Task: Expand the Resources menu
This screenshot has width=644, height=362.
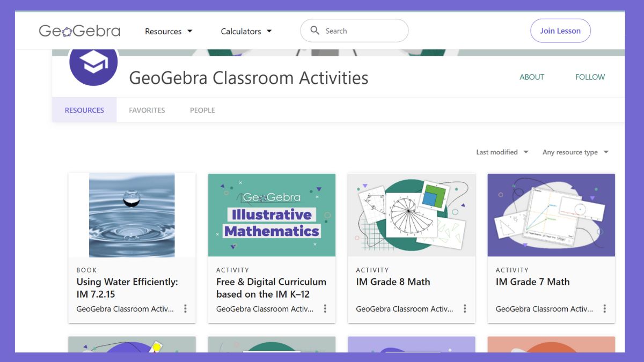Action: [x=169, y=31]
